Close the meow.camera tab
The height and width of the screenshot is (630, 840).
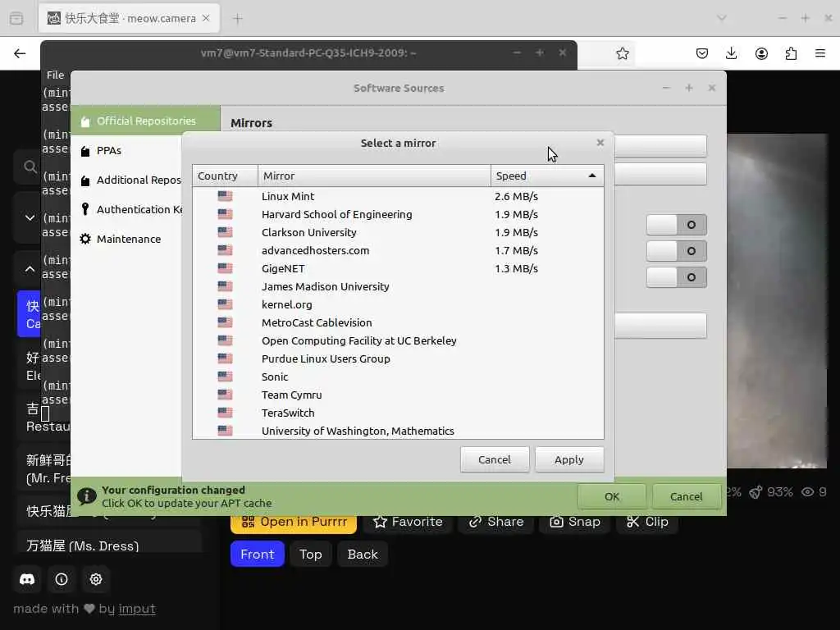click(206, 18)
